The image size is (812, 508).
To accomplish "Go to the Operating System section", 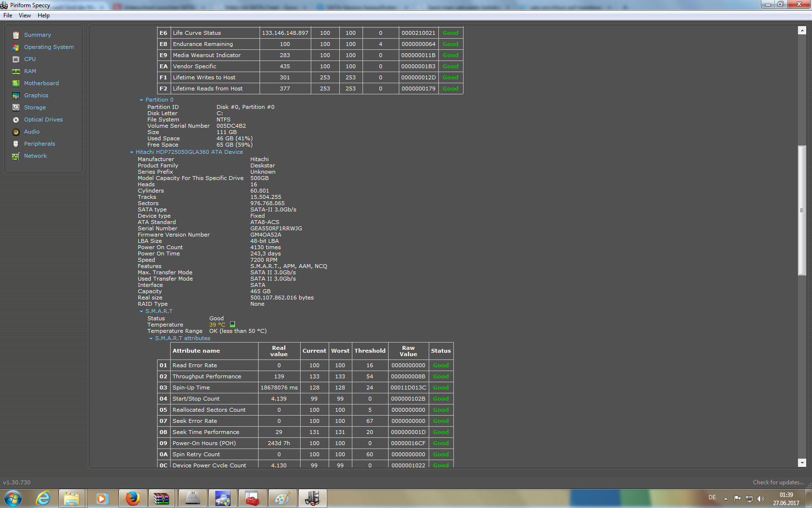I will (49, 47).
